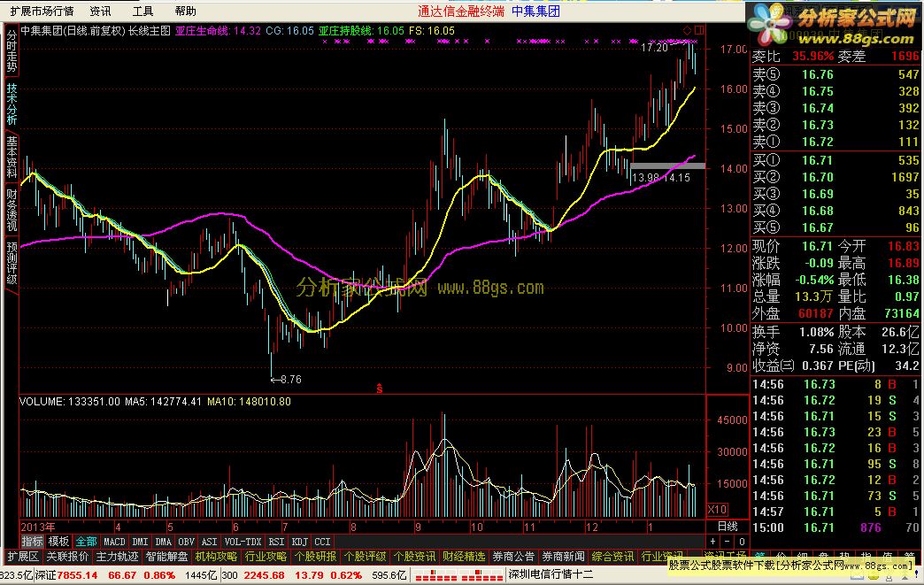Open the 财经精选 bottom tab
924x585 pixels.
click(464, 556)
